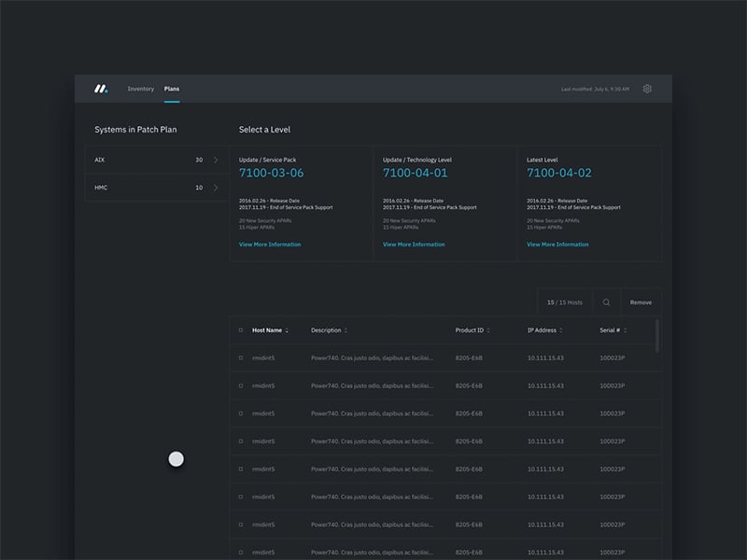Open View More Information for 7100-04-02
The image size is (747, 560).
pos(557,245)
